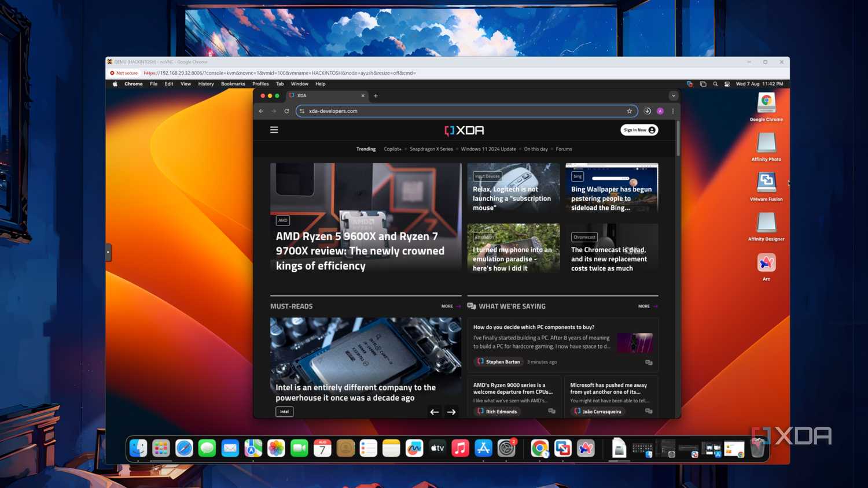
Task: Close the XDA browser tab
Action: tap(363, 96)
